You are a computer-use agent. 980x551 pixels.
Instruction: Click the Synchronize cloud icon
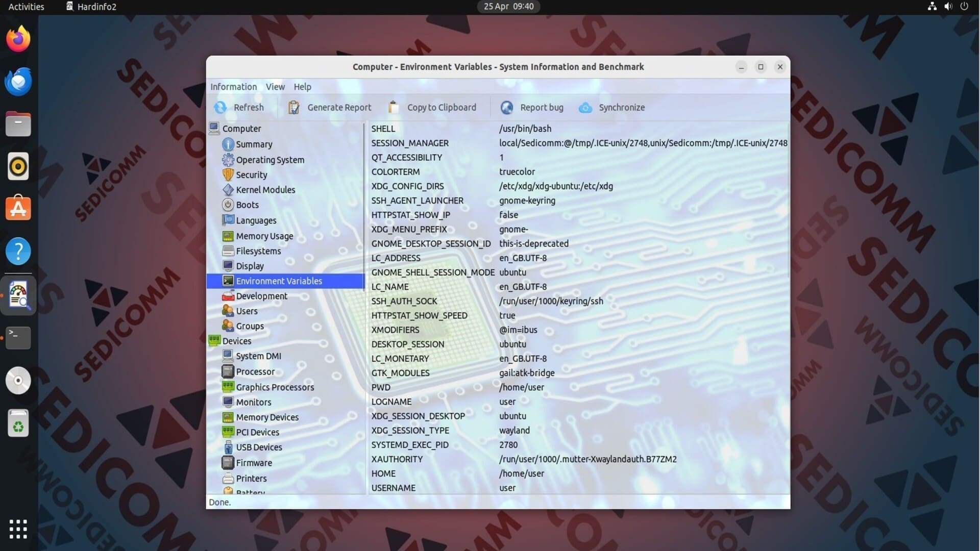[x=585, y=108]
